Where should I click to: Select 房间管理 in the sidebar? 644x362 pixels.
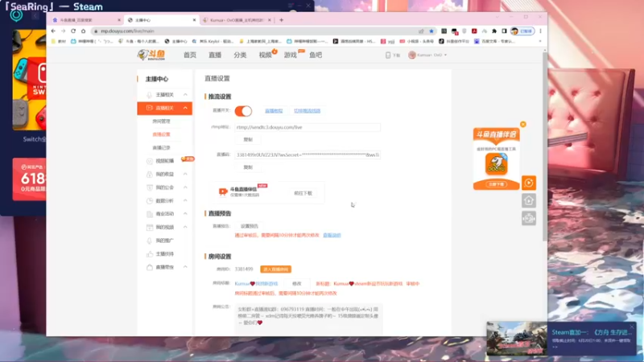click(162, 121)
